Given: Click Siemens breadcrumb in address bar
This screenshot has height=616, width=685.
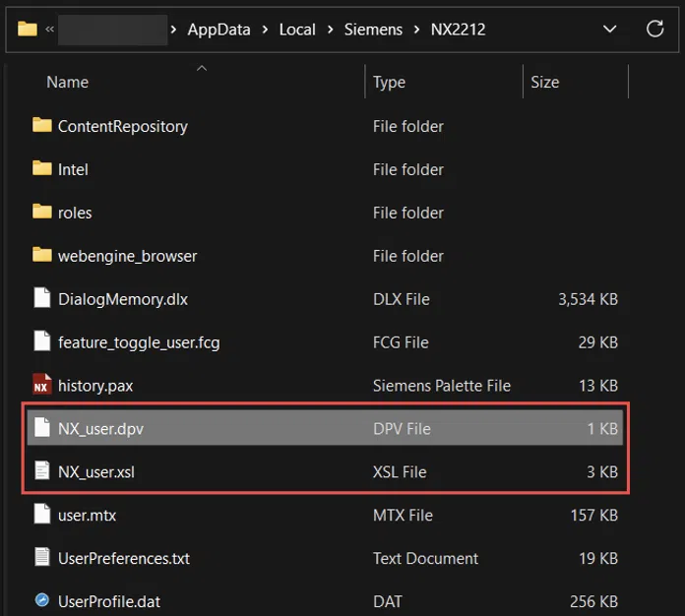Looking at the screenshot, I should tap(373, 30).
